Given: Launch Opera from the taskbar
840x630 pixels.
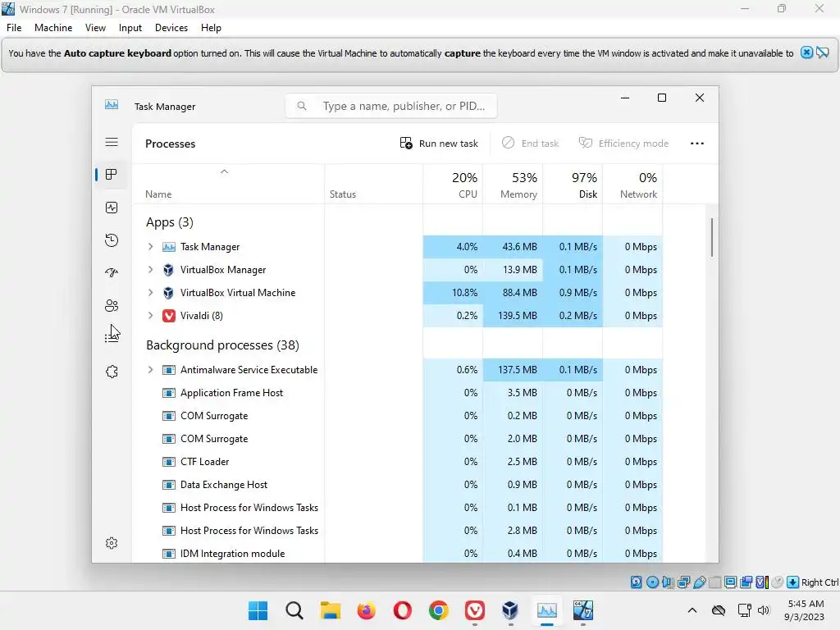Looking at the screenshot, I should (402, 610).
